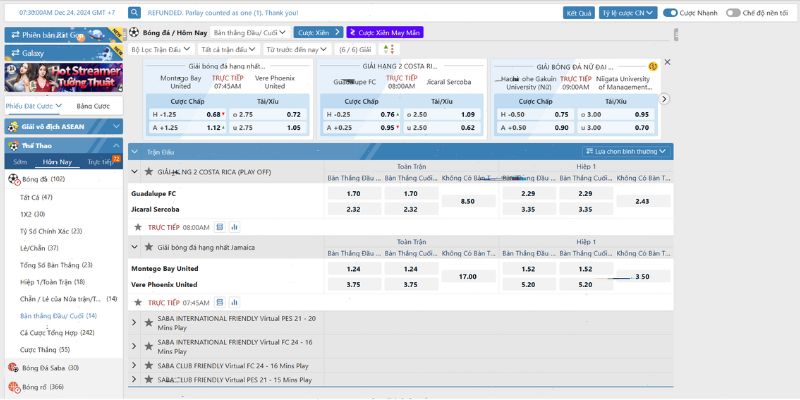Switch to the Sớm tab
The width and height of the screenshot is (800, 400).
(20, 162)
